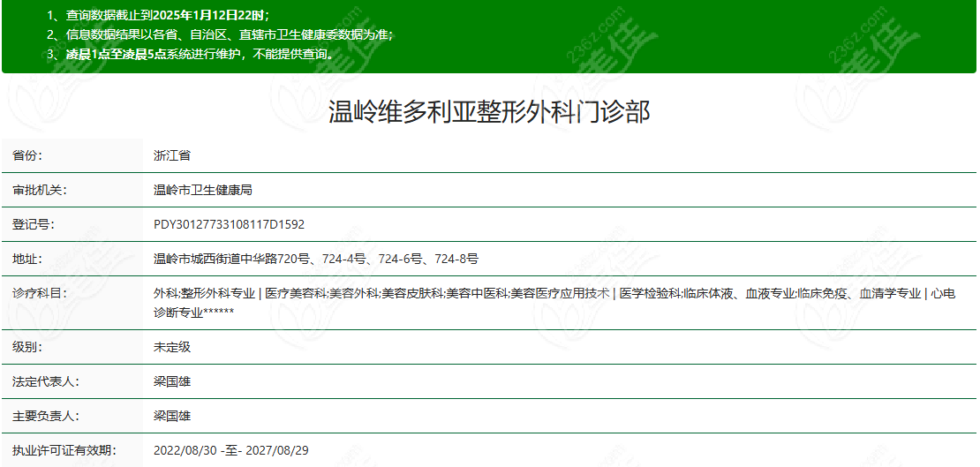Click the title 温岭维多利亚整形外科门诊部

[489, 112]
